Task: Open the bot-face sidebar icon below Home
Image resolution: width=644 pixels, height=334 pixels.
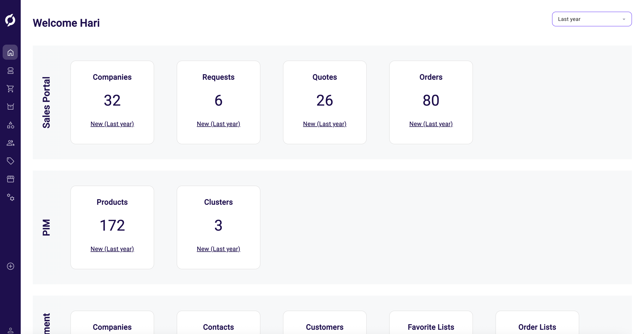Action: click(x=10, y=70)
